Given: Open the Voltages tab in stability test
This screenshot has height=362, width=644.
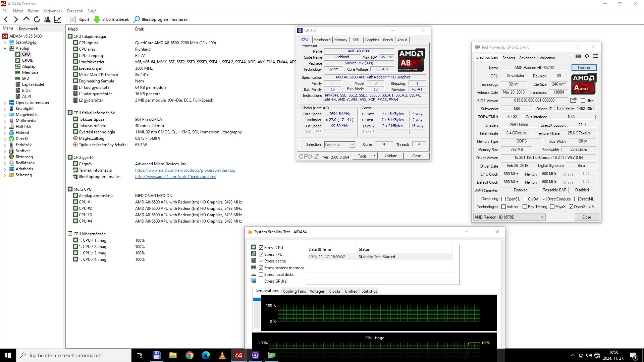Looking at the screenshot, I should (317, 291).
